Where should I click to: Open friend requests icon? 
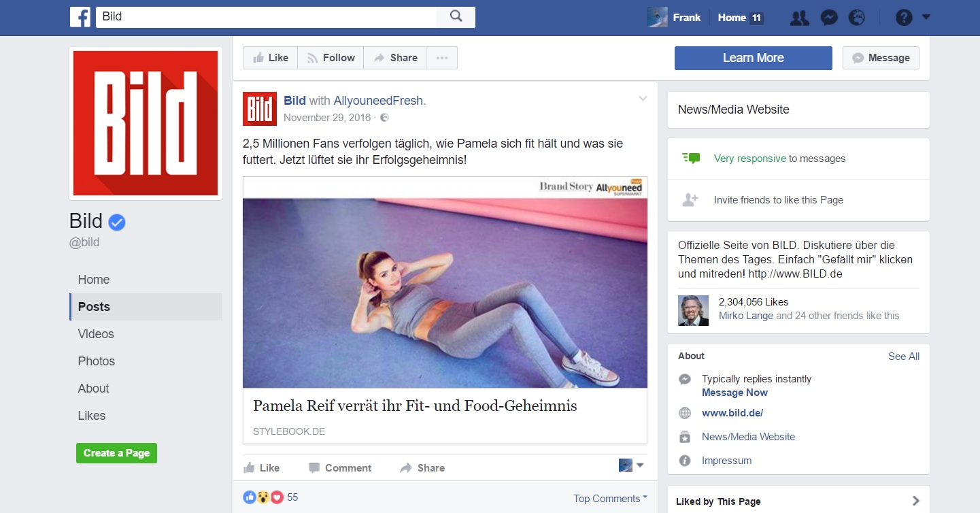pos(800,18)
